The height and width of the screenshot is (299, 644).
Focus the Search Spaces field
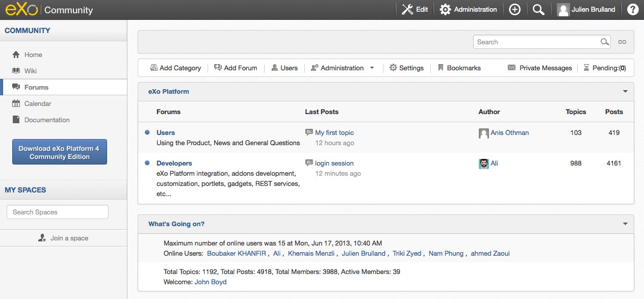[x=58, y=212]
